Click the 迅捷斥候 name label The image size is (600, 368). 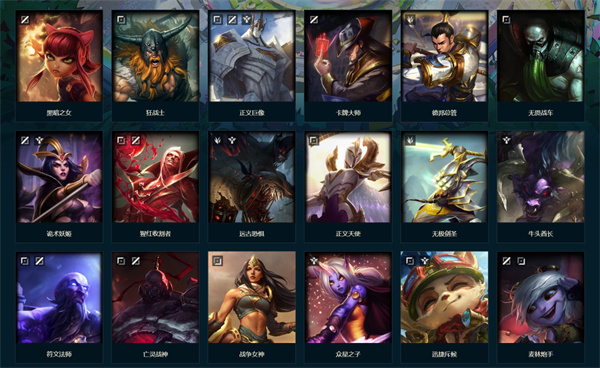point(444,355)
